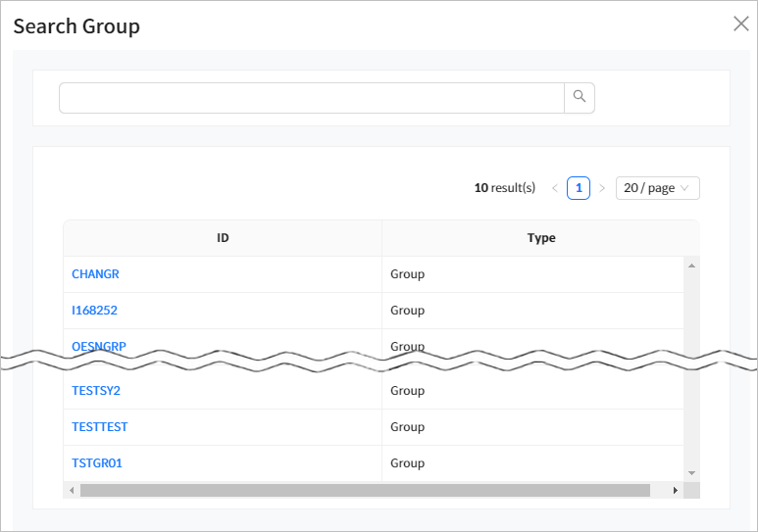Click the ID column header
The height and width of the screenshot is (532, 758).
point(223,238)
